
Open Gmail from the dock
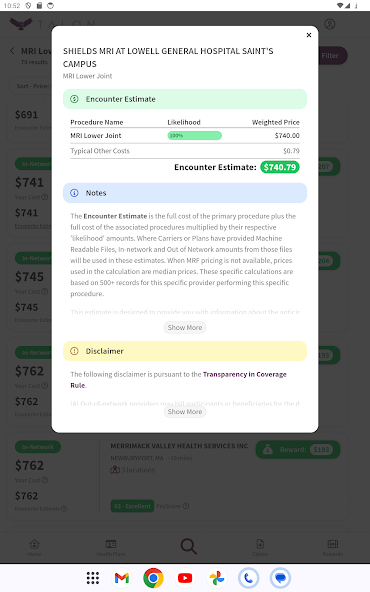tap(122, 578)
